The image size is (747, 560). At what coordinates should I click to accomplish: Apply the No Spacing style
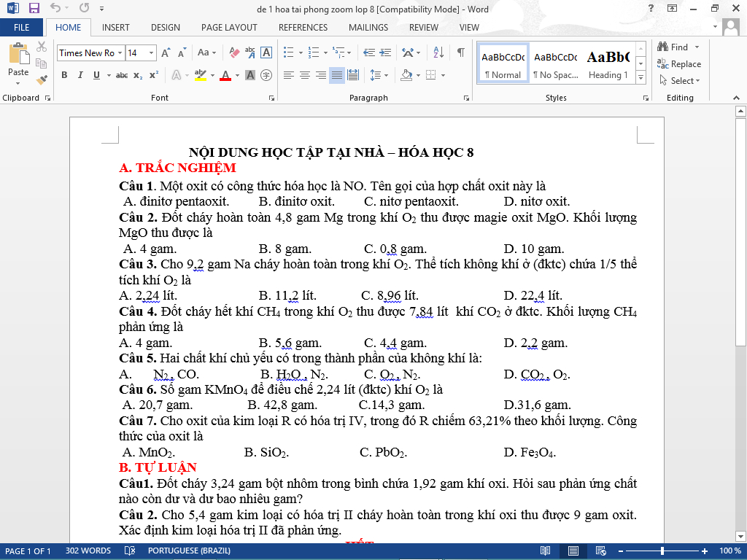click(x=555, y=64)
